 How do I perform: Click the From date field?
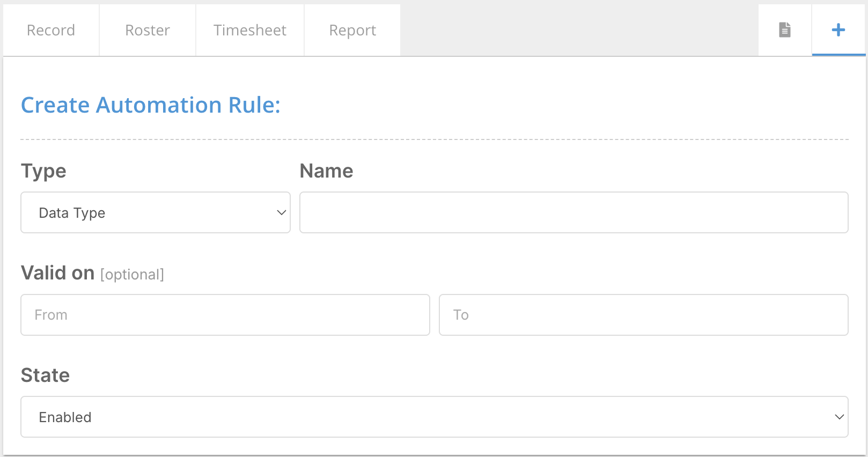point(225,315)
